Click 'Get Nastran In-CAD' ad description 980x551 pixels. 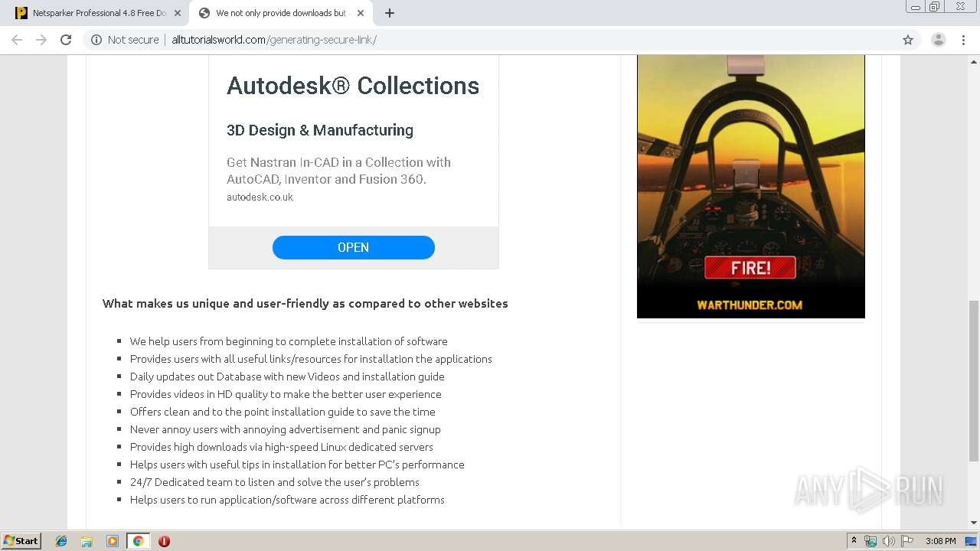(338, 171)
